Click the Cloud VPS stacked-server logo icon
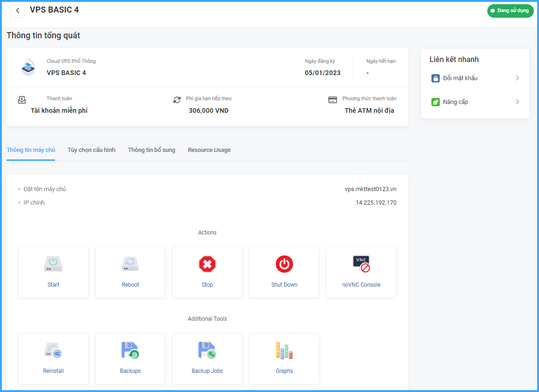 click(x=28, y=66)
